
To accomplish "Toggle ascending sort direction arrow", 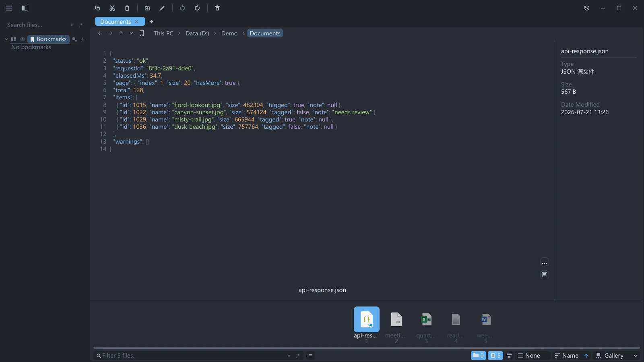I will point(586,356).
